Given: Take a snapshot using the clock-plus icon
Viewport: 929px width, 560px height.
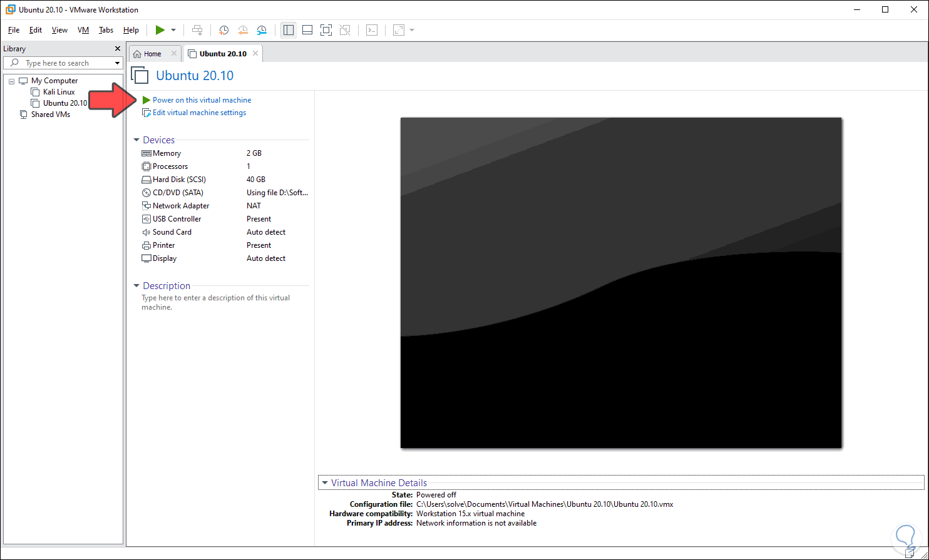Looking at the screenshot, I should pyautogui.click(x=223, y=30).
